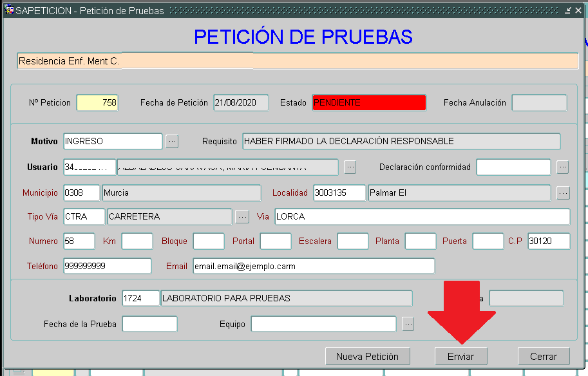Click the Fecha de la Prueba field
The height and width of the screenshot is (376, 588).
tap(149, 324)
